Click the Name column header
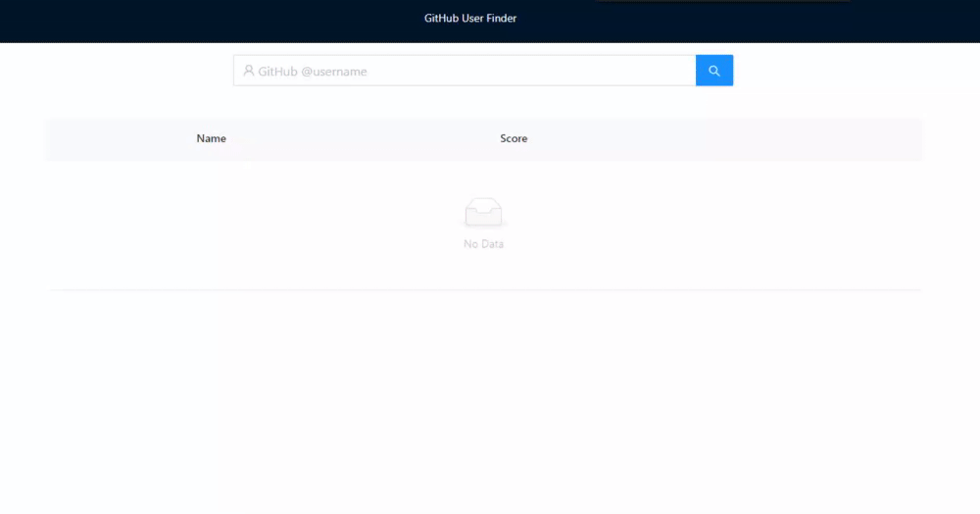This screenshot has height=514, width=980. [212, 139]
